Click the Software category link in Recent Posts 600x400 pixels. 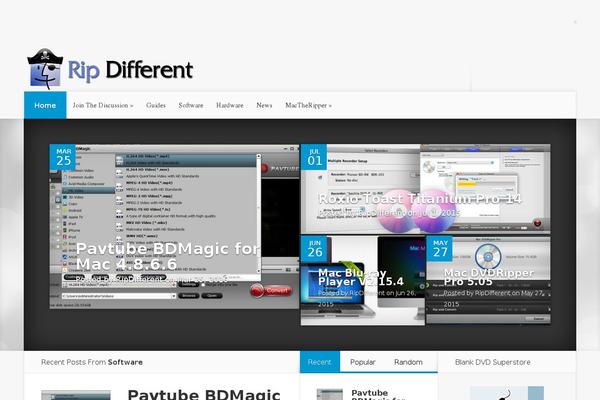pyautogui.click(x=125, y=362)
